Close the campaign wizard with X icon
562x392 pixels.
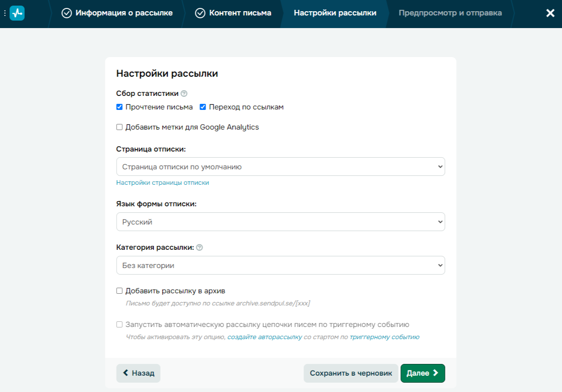point(550,13)
